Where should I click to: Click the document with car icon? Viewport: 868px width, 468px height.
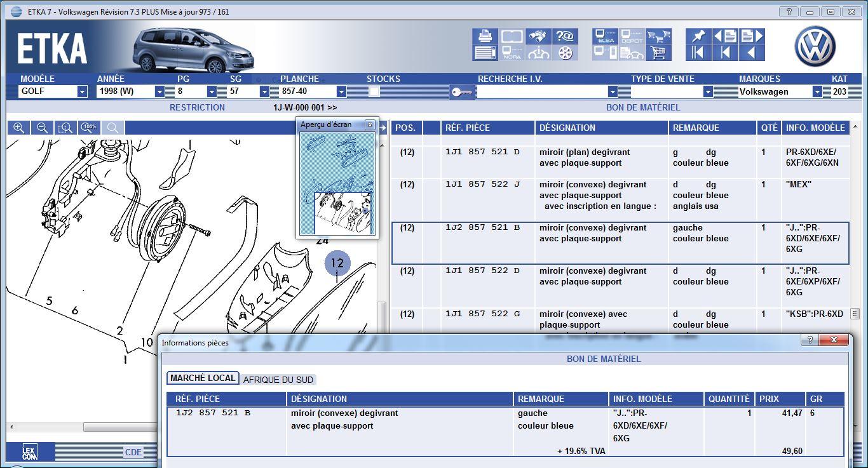point(632,53)
